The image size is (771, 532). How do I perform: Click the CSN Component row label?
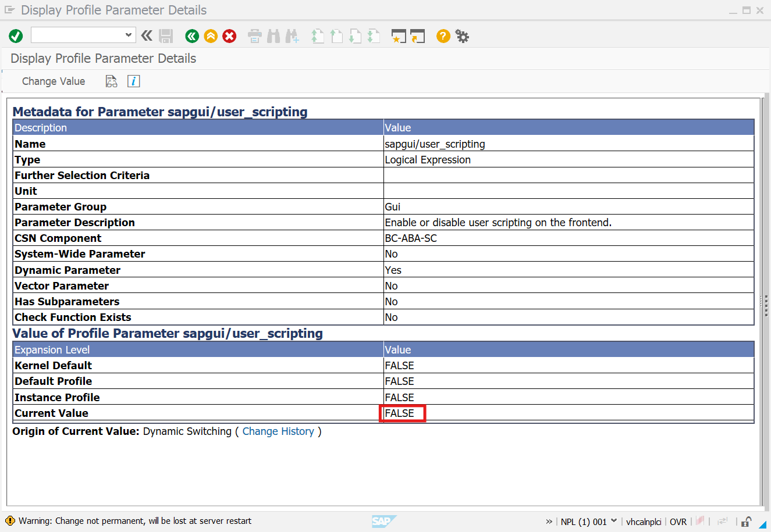(58, 238)
